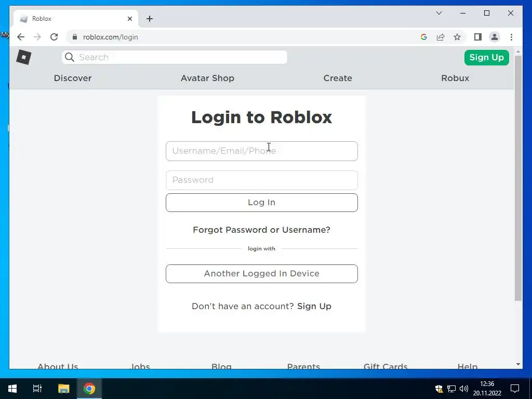Screen dimensions: 532x399
Task: Open the browser side panel icon
Action: pos(478,37)
